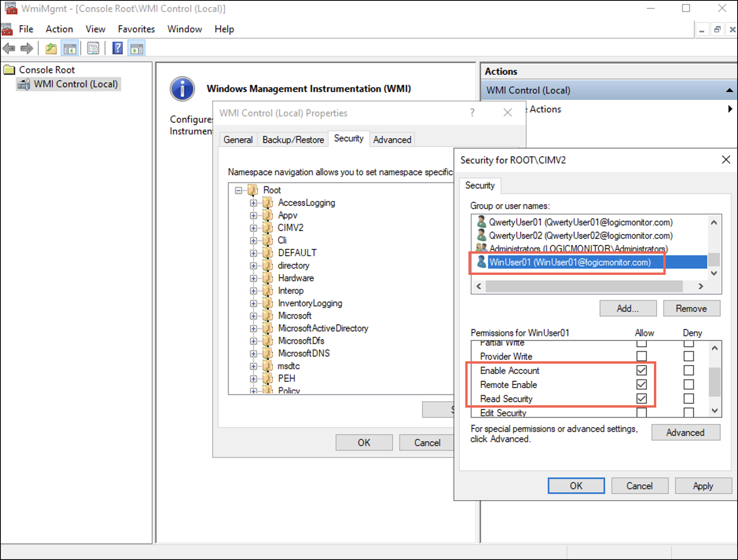Viewport: 738px width, 560px height.
Task: Click the Up One Level folder icon
Action: pyautogui.click(x=51, y=49)
